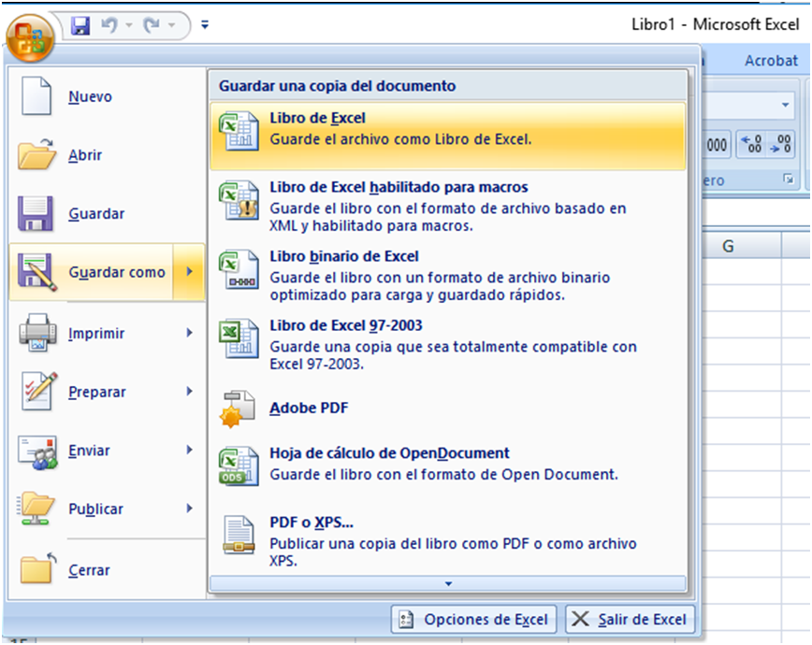Switch to the Acrobat ribbon tab
The width and height of the screenshot is (812, 645).
coord(771,61)
